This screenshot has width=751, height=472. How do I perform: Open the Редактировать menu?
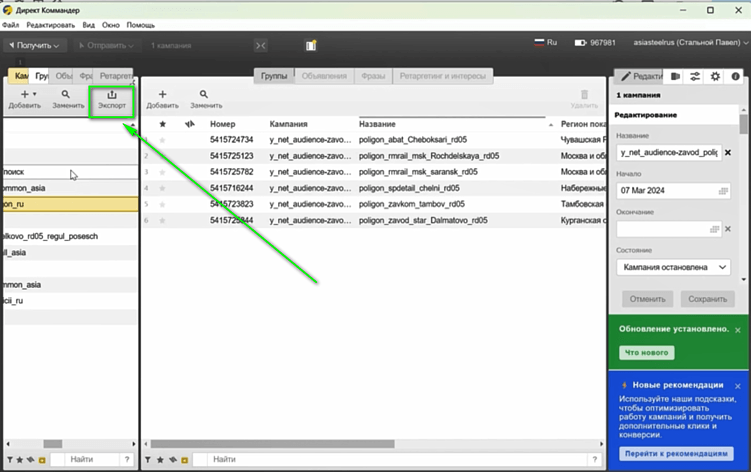51,25
